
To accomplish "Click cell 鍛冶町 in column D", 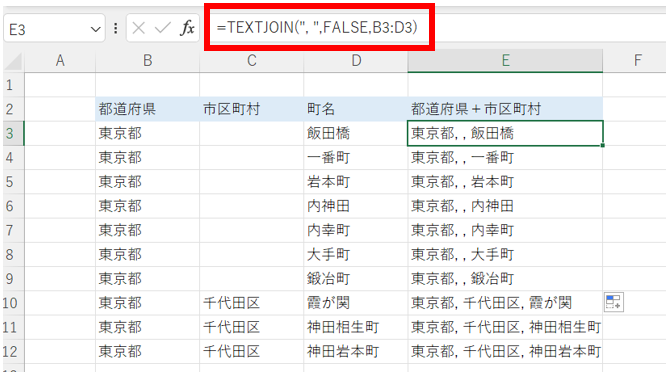I will [356, 278].
